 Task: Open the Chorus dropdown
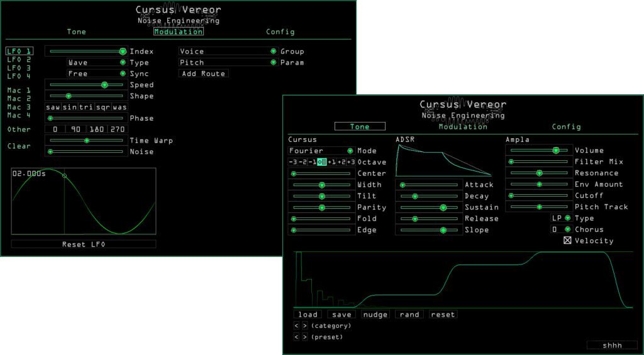pyautogui.click(x=562, y=229)
